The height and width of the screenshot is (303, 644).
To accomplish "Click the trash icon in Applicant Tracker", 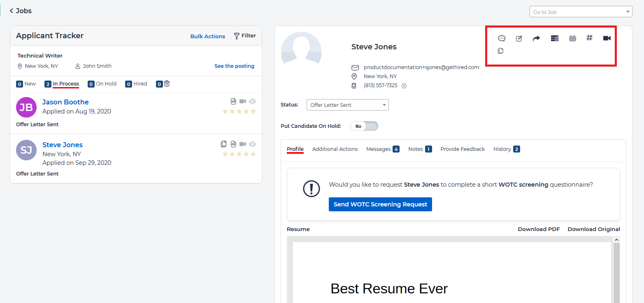I will point(167,83).
